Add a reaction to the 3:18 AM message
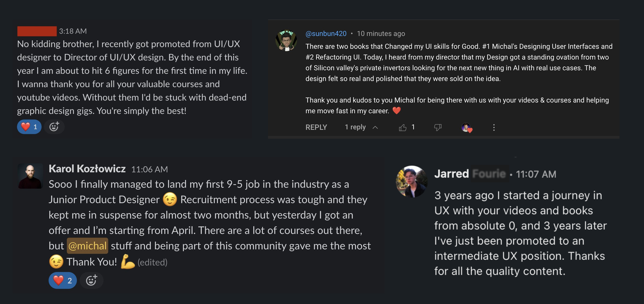This screenshot has width=644, height=304. (x=54, y=127)
